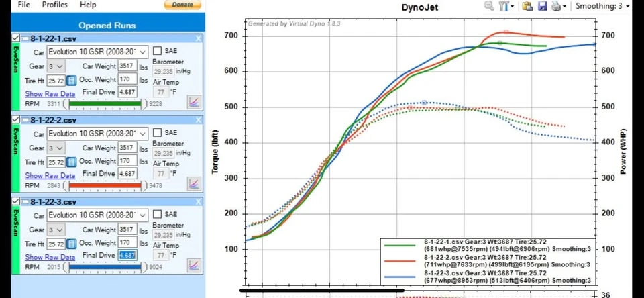
Task: Click graph icon in 8-1-22-1.csv panel
Action: click(195, 102)
